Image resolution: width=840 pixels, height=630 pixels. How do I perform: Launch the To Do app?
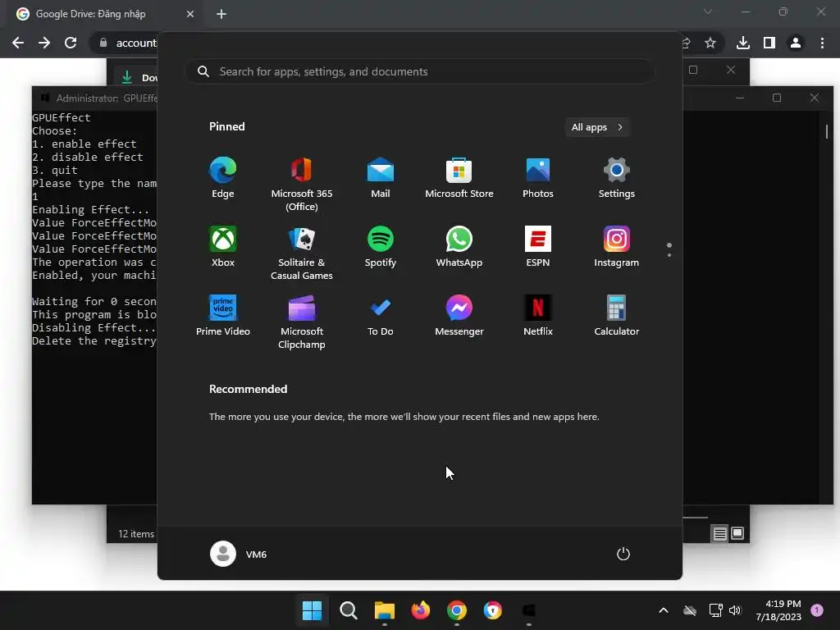[381, 316]
